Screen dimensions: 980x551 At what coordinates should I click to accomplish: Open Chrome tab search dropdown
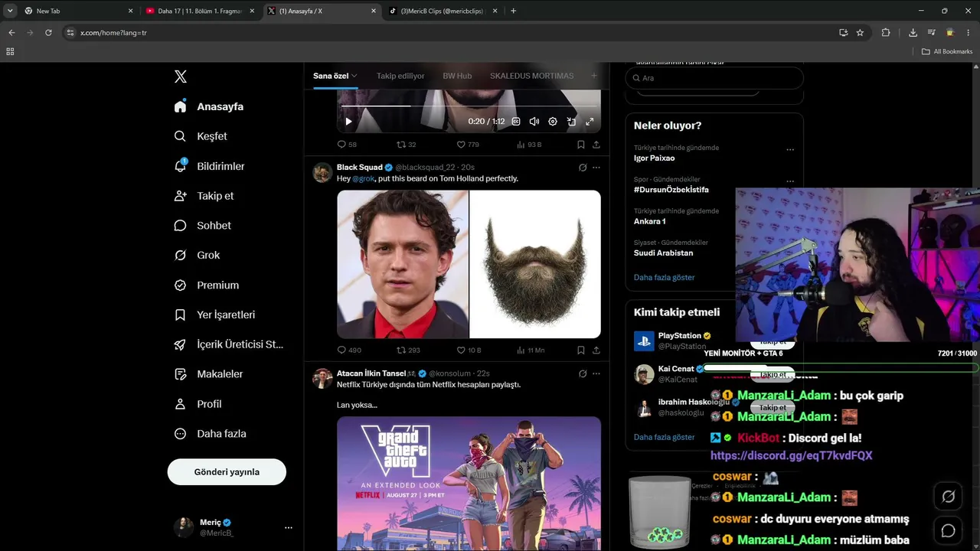tap(10, 11)
